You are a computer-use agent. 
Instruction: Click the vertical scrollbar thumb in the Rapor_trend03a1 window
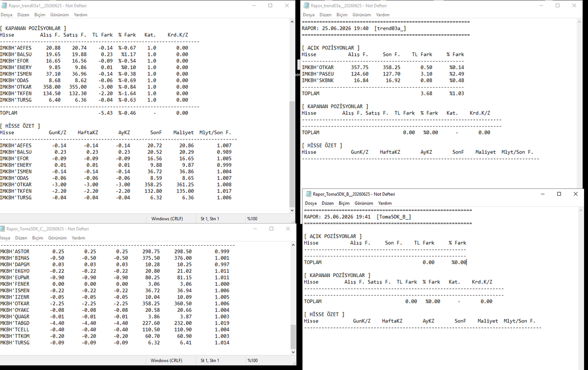[293, 153]
